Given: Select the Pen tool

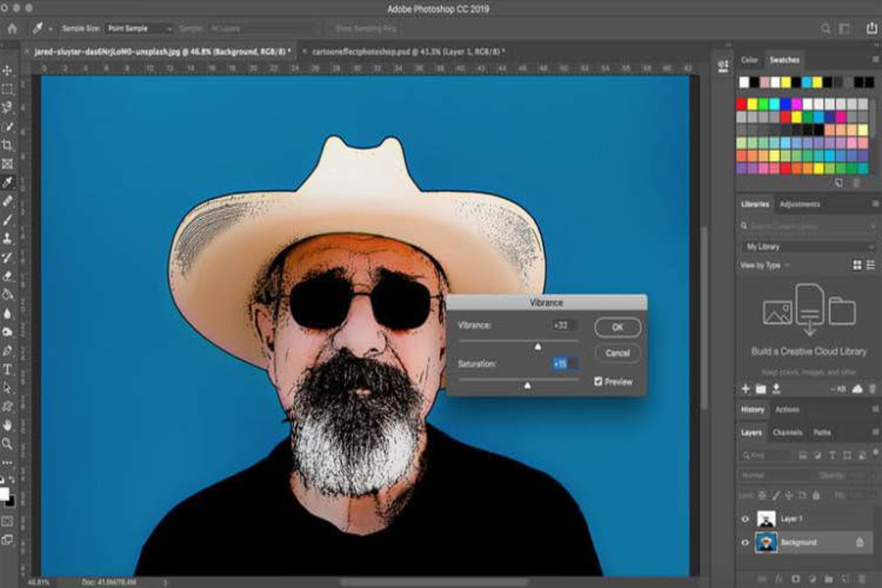Looking at the screenshot, I should click(7, 351).
